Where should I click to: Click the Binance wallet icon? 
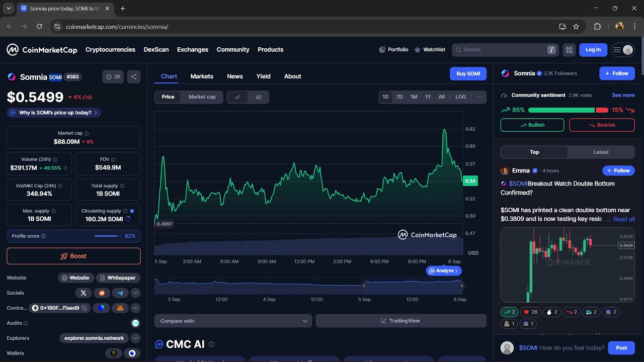click(114, 353)
